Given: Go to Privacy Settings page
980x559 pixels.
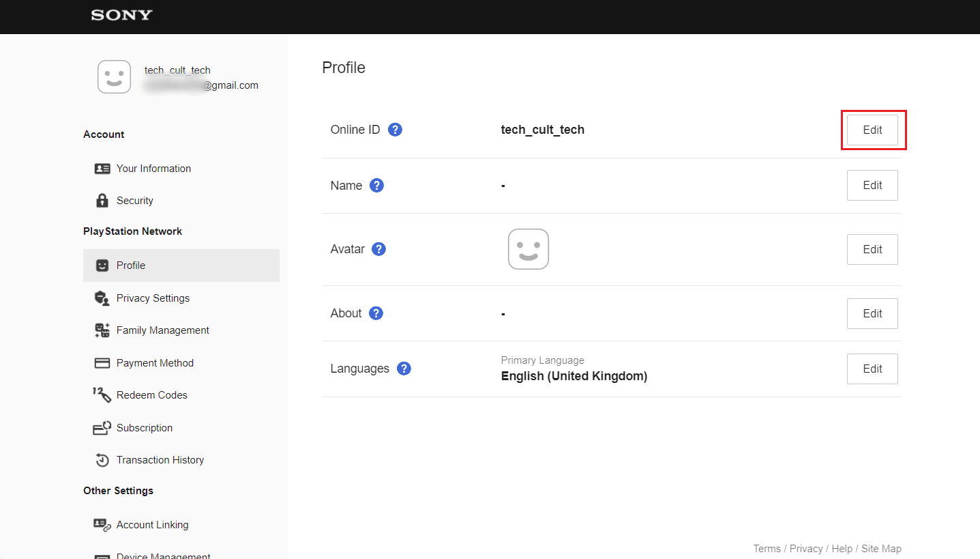Looking at the screenshot, I should point(153,298).
